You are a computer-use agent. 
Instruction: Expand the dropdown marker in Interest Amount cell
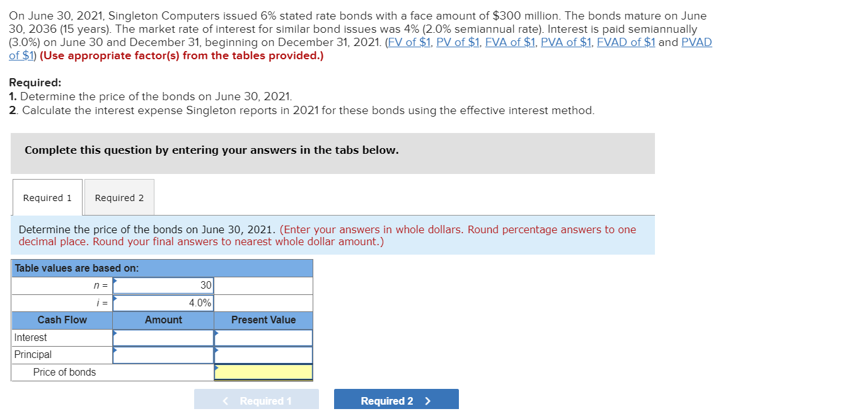point(114,333)
